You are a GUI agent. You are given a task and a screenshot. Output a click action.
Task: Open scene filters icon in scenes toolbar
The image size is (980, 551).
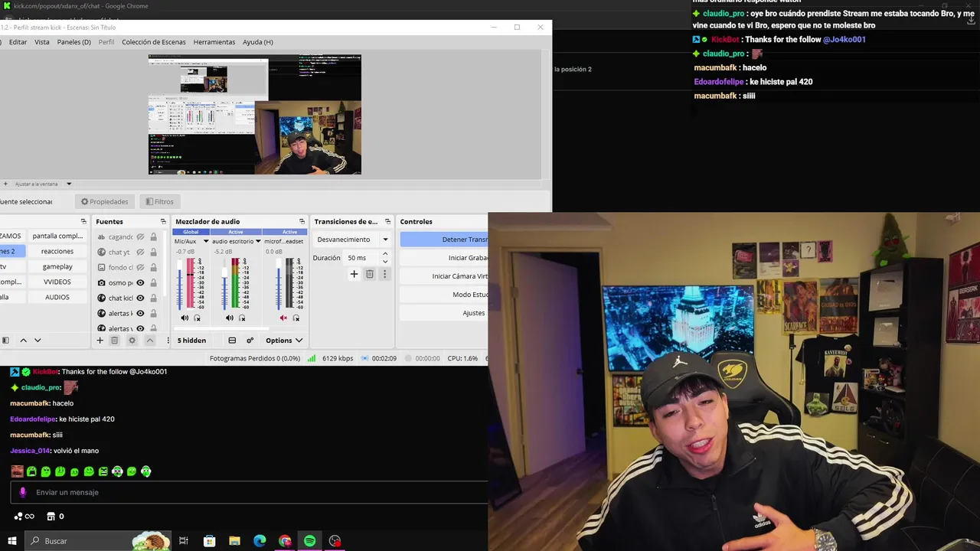pos(5,341)
